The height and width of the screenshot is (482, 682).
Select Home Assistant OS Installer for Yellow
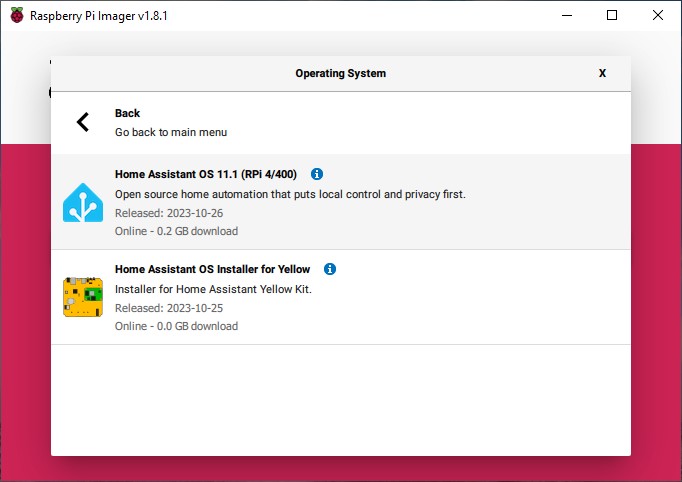click(x=341, y=297)
